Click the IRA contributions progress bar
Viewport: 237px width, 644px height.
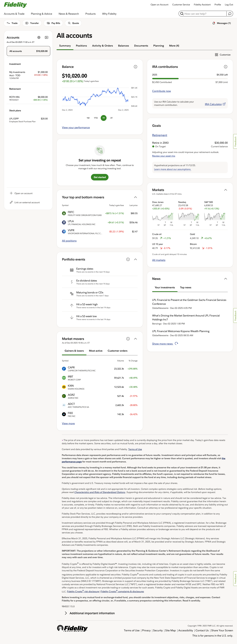click(190, 78)
